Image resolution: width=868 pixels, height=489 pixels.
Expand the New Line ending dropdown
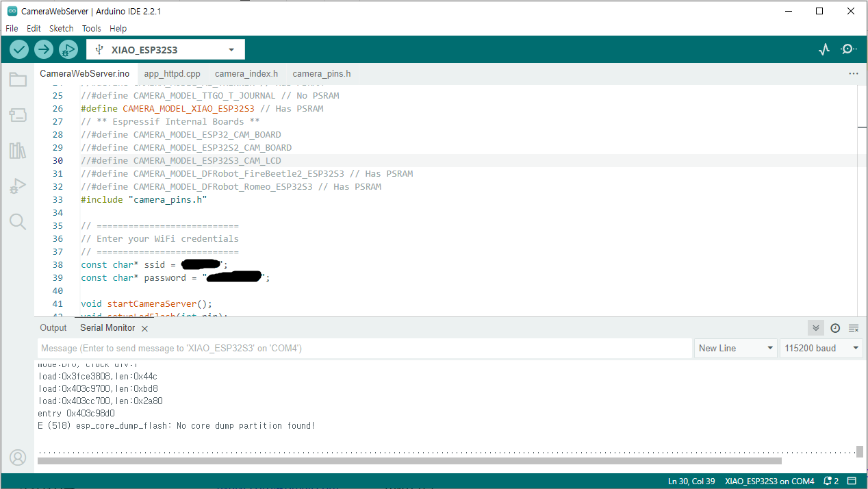pos(735,348)
